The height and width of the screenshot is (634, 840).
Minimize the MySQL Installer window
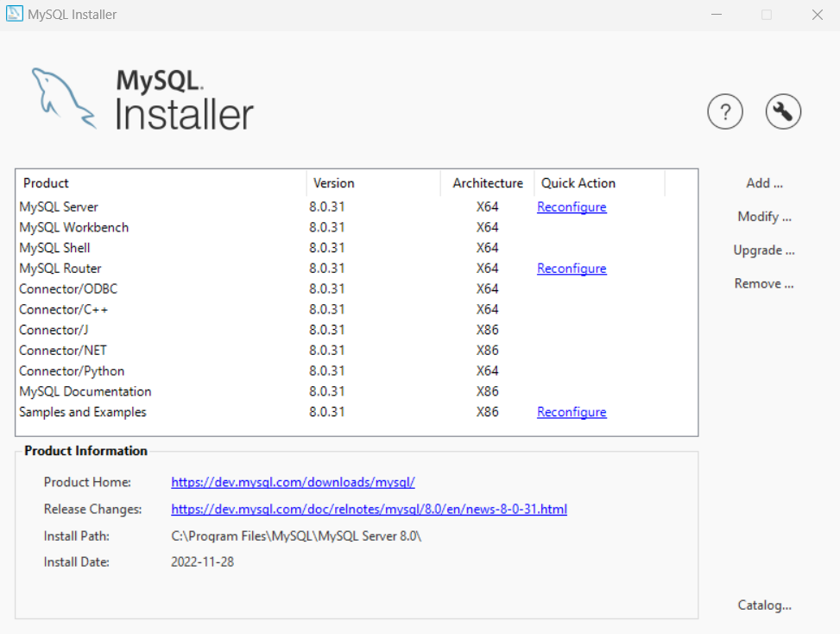pyautogui.click(x=717, y=15)
